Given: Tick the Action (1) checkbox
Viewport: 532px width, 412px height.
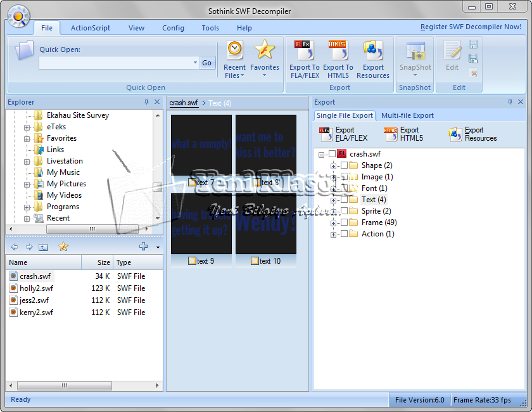Looking at the screenshot, I should click(x=345, y=234).
